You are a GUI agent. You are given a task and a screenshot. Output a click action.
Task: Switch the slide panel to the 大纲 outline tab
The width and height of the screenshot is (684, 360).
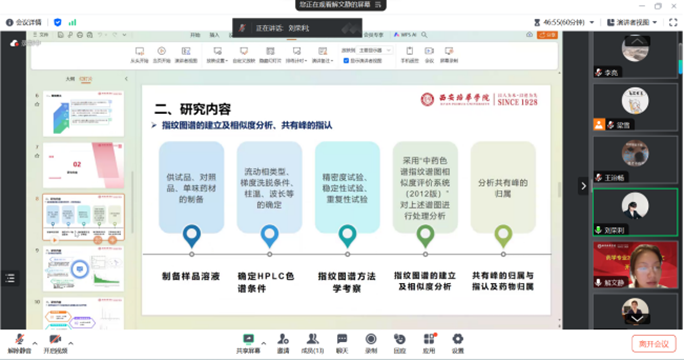pos(70,79)
